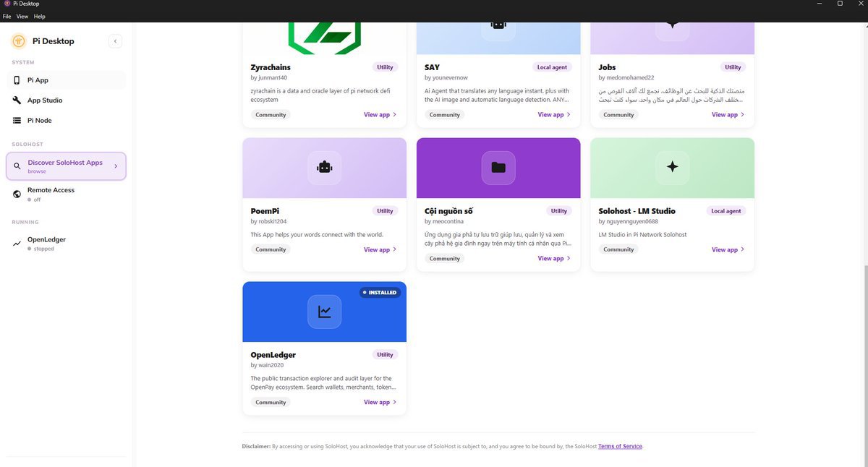The width and height of the screenshot is (868, 467).
Task: Click author name 'by junman140'
Action: pyautogui.click(x=269, y=77)
